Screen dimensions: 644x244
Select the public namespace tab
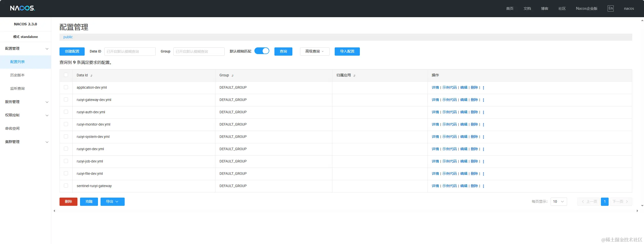click(x=68, y=37)
